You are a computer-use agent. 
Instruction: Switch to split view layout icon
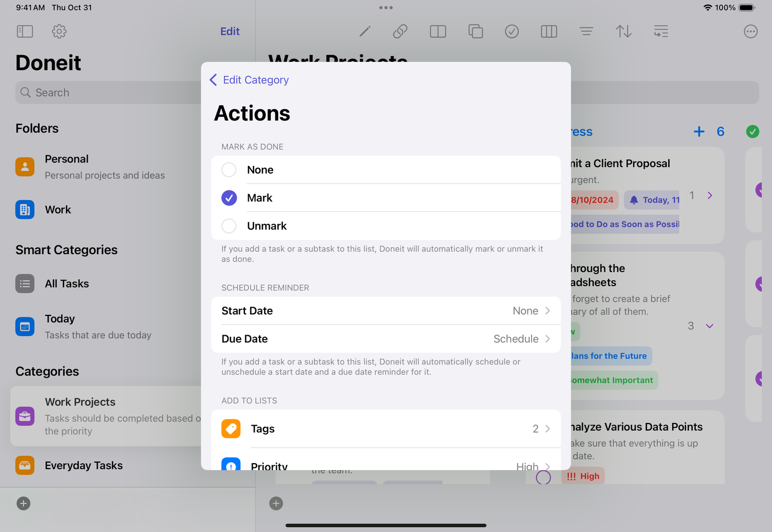click(438, 31)
